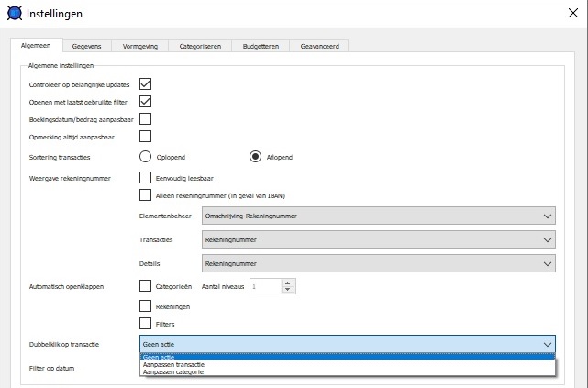Uncheck 'Controleer op belangrijke updates' checkbox
The width and height of the screenshot is (588, 388).
point(145,84)
